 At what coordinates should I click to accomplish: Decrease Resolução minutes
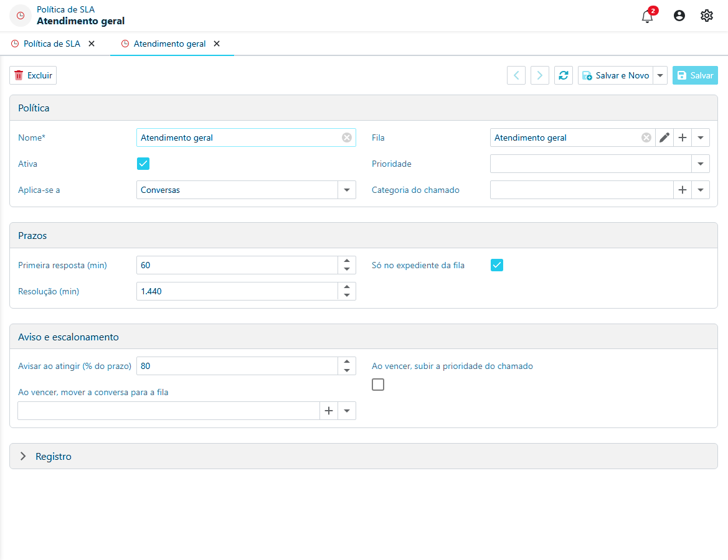[347, 296]
